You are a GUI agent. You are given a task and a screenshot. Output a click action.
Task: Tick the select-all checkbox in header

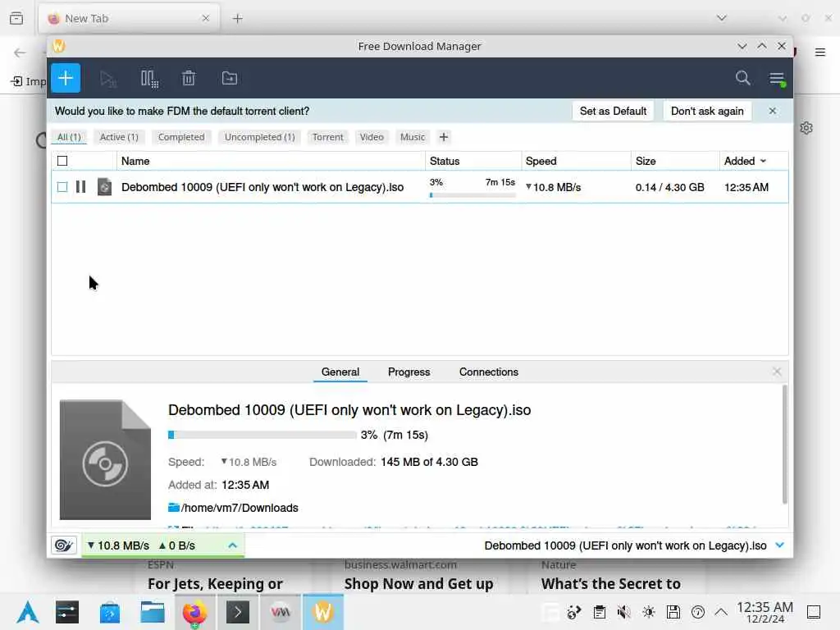[x=62, y=161]
